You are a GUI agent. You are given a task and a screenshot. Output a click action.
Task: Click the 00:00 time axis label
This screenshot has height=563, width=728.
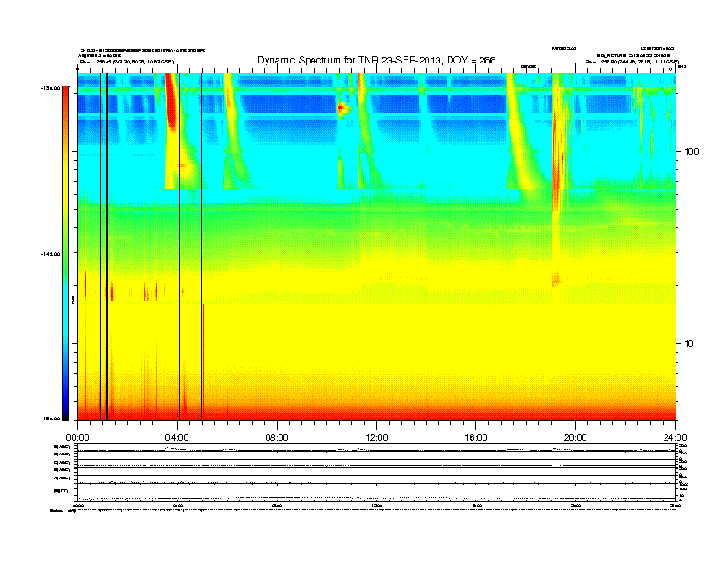click(x=77, y=438)
